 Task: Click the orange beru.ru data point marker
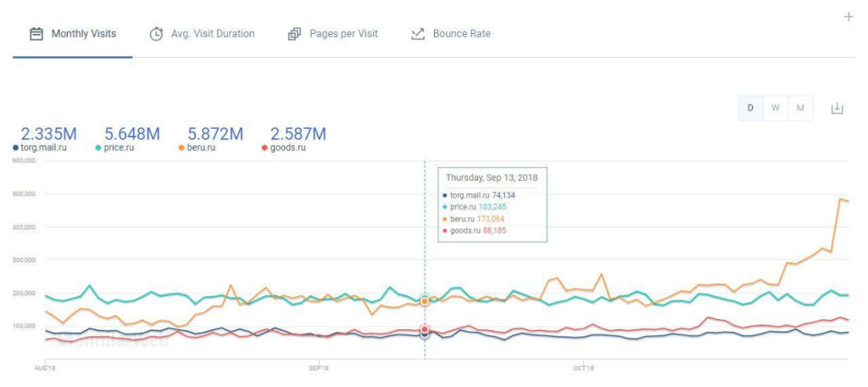425,300
